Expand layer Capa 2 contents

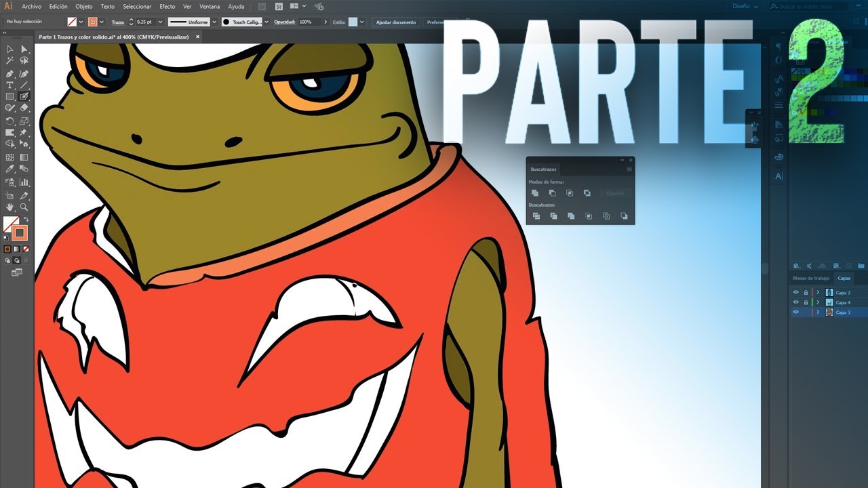click(x=818, y=292)
